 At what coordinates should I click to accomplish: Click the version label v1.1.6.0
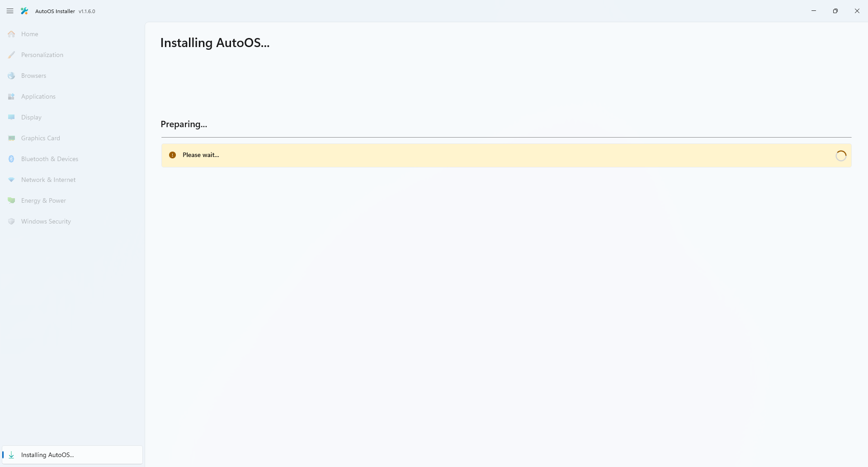point(87,11)
